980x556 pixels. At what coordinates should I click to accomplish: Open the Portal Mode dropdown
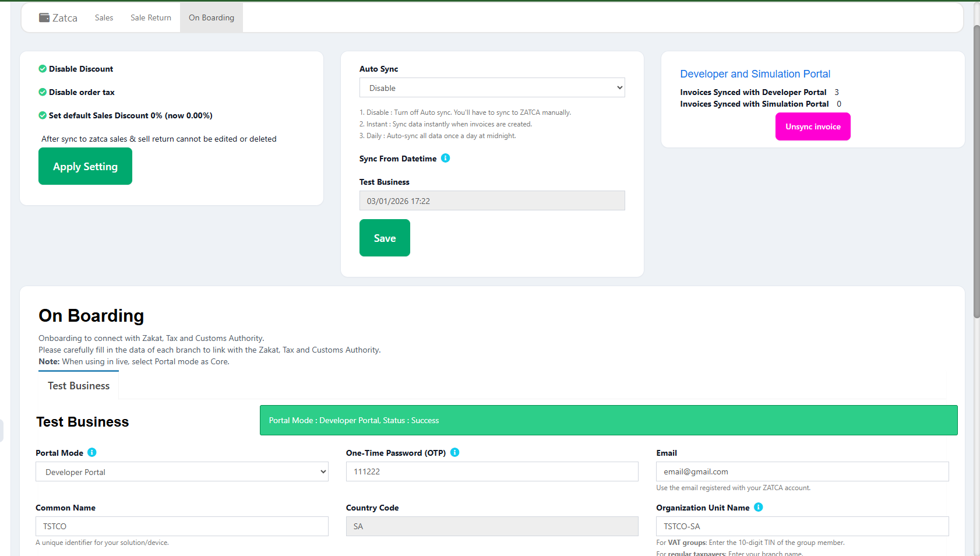click(182, 471)
